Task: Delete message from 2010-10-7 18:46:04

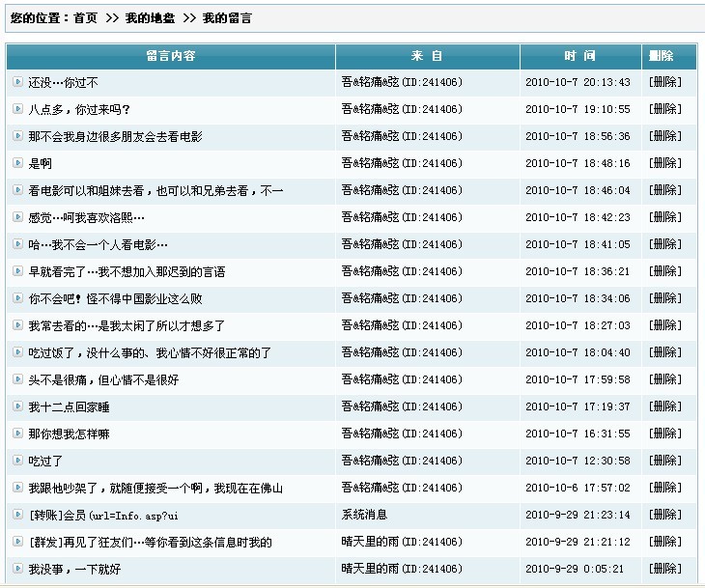Action: click(665, 190)
